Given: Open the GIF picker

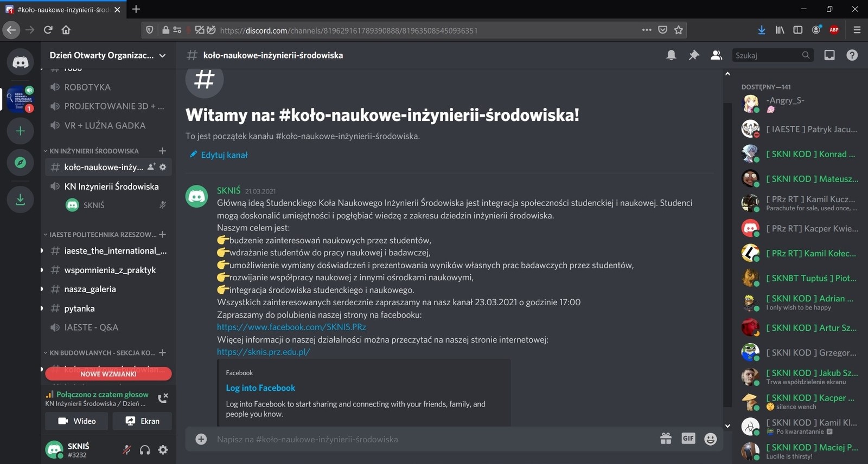Looking at the screenshot, I should [x=688, y=439].
